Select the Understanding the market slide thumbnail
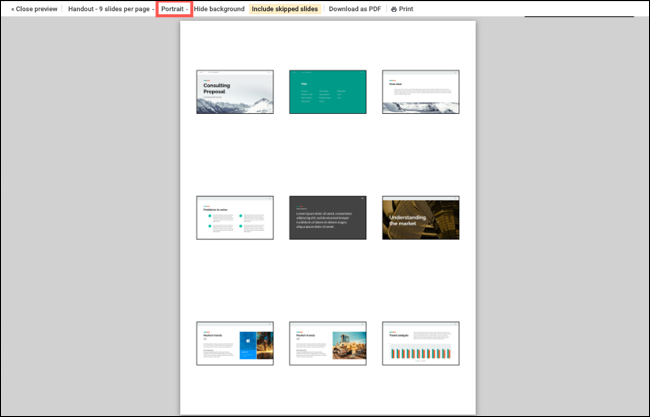 [x=420, y=217]
